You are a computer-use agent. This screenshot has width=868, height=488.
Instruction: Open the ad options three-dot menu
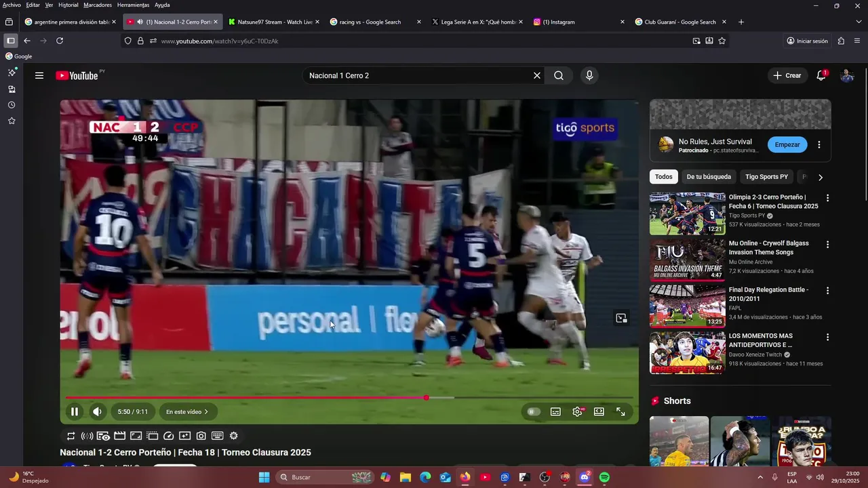click(819, 144)
